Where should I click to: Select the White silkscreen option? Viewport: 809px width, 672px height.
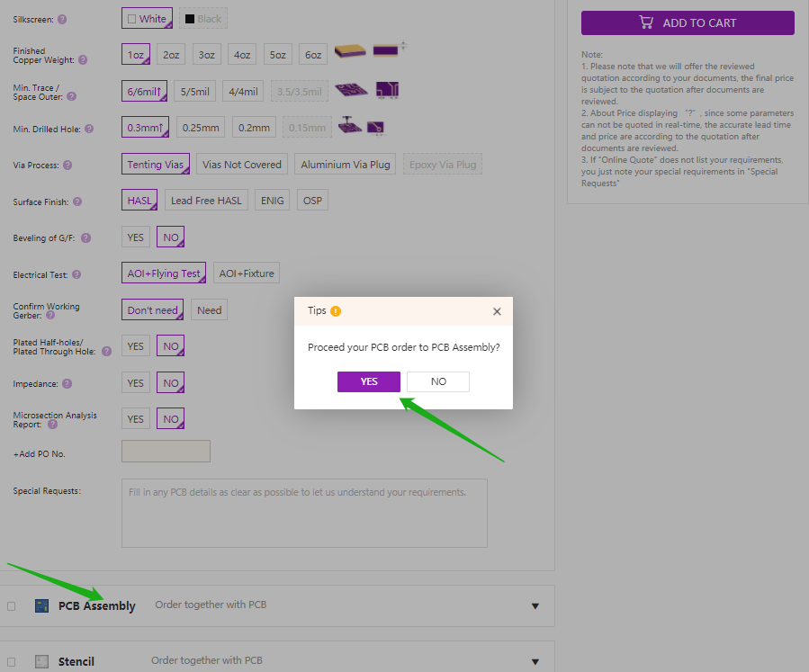pos(147,18)
